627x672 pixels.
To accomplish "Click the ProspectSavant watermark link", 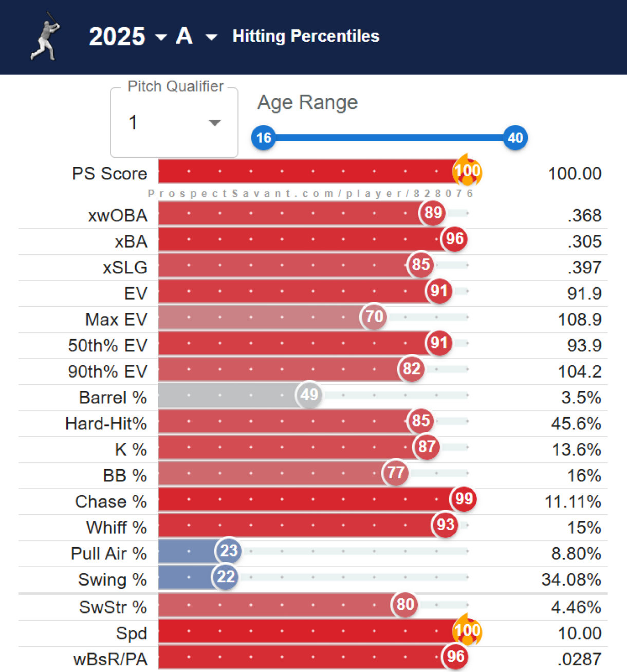I will pos(311,194).
